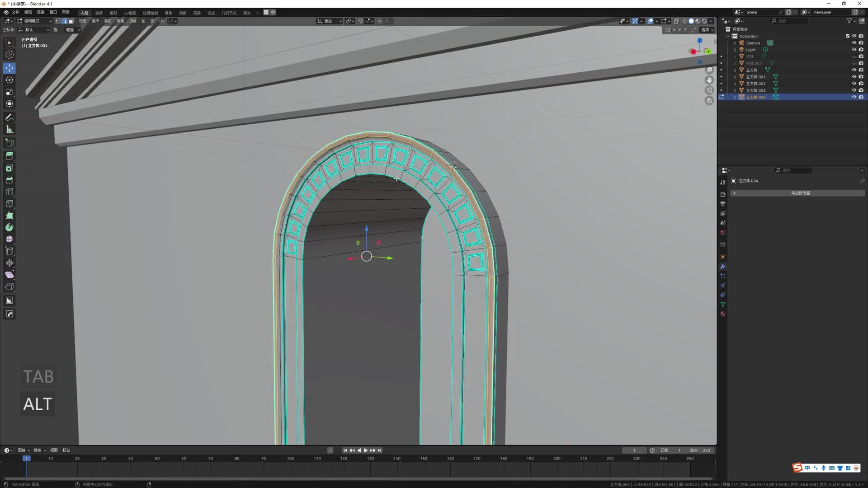Open the 编辑模式 mode dropdown

point(34,21)
